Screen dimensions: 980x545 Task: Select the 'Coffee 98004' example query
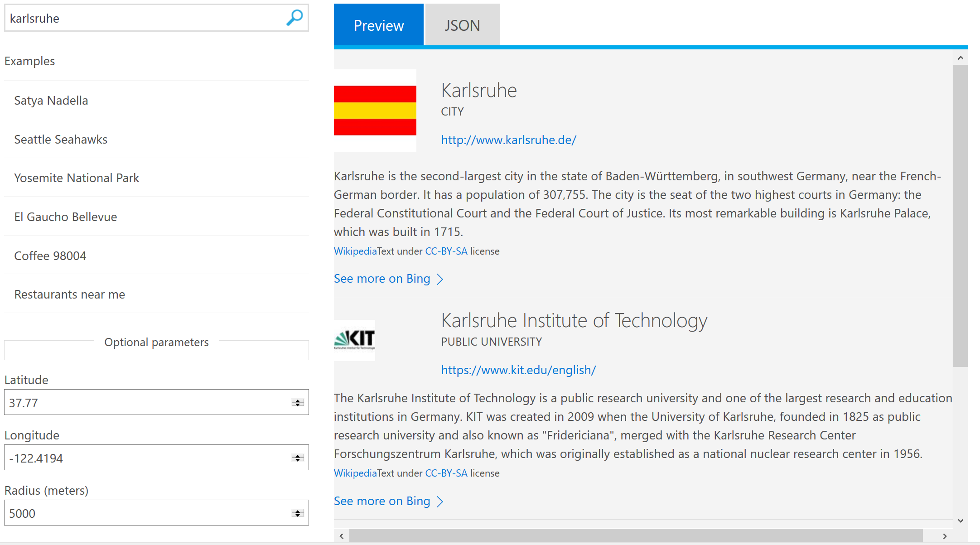tap(50, 256)
